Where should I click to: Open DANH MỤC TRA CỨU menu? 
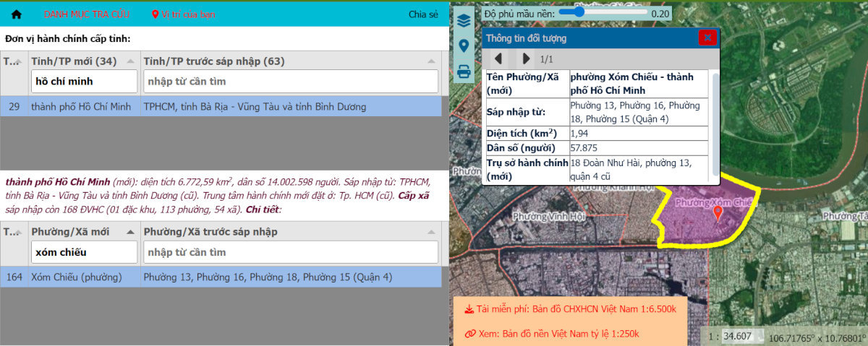coord(86,14)
